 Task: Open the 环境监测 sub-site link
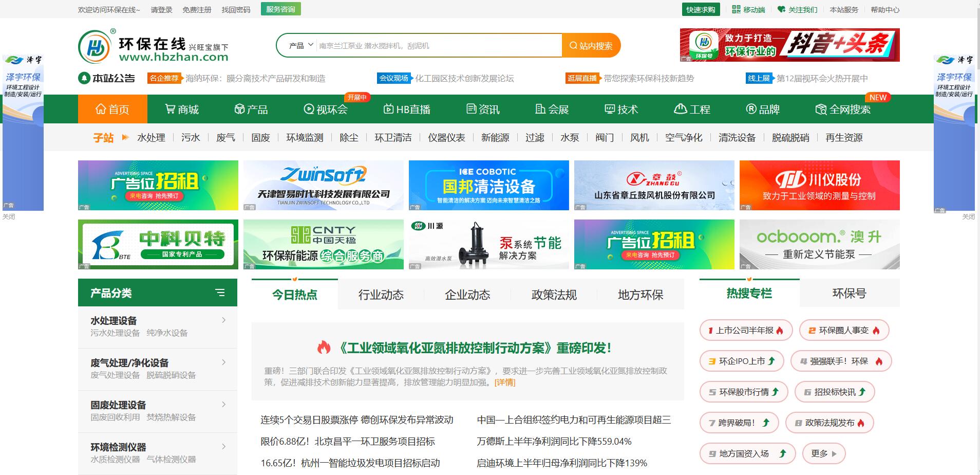305,137
